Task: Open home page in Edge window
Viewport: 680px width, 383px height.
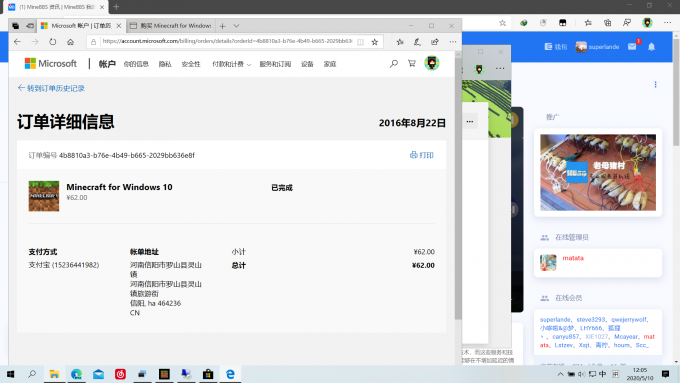Action: (70, 42)
